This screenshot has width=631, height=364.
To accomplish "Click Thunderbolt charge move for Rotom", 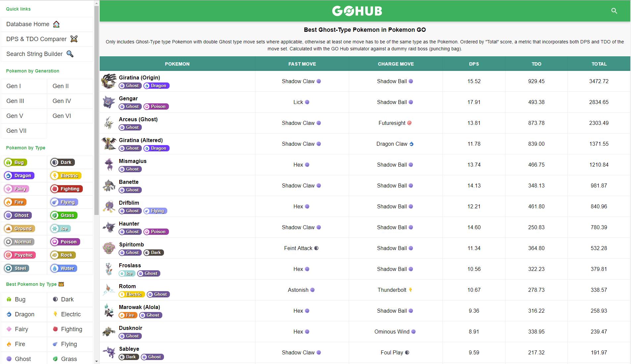I will [x=395, y=290].
